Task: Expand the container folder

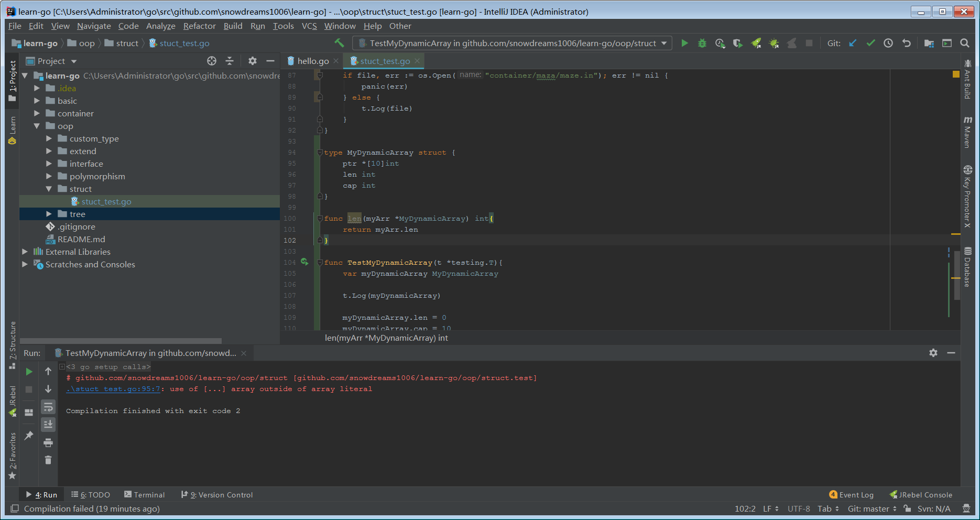Action: coord(37,113)
